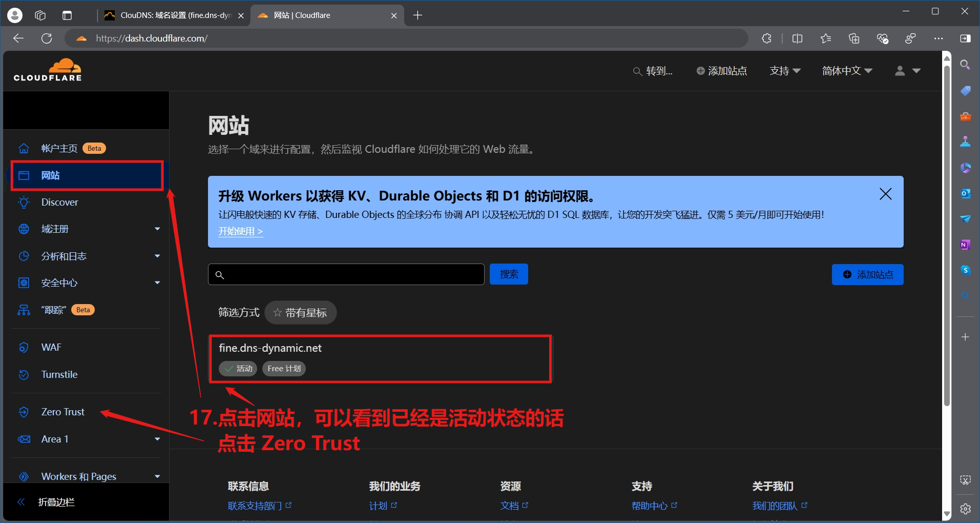Toggle split screen view icon
This screenshot has width=980, height=523.
(797, 38)
